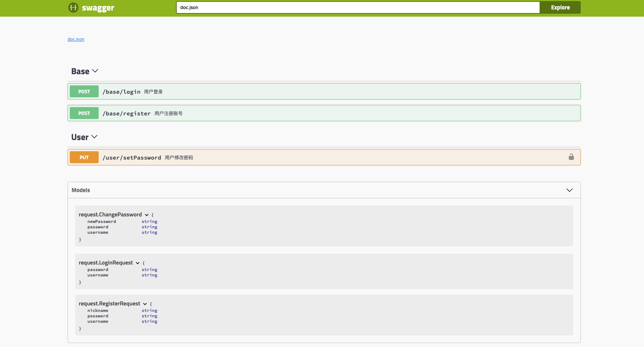Collapse request.LoginRequest model
The height and width of the screenshot is (347, 644).
[x=138, y=263]
